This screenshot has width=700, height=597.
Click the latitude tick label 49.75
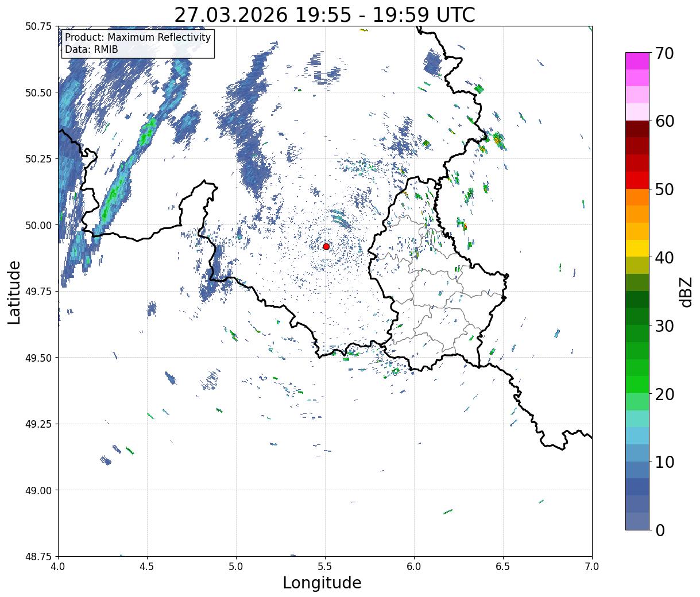[38, 292]
